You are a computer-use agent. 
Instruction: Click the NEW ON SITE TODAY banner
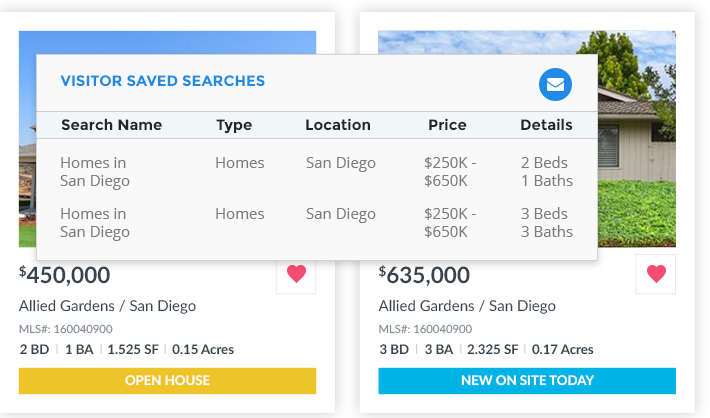coord(527,380)
